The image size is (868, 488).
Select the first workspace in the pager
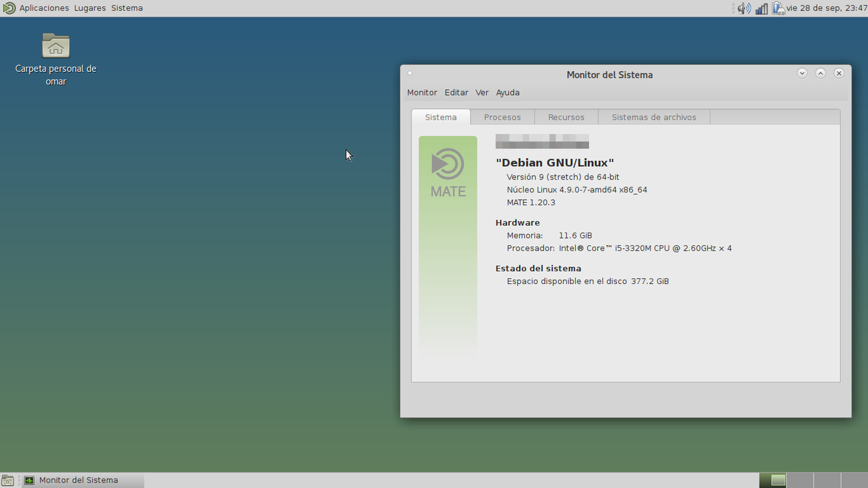pyautogui.click(x=773, y=480)
